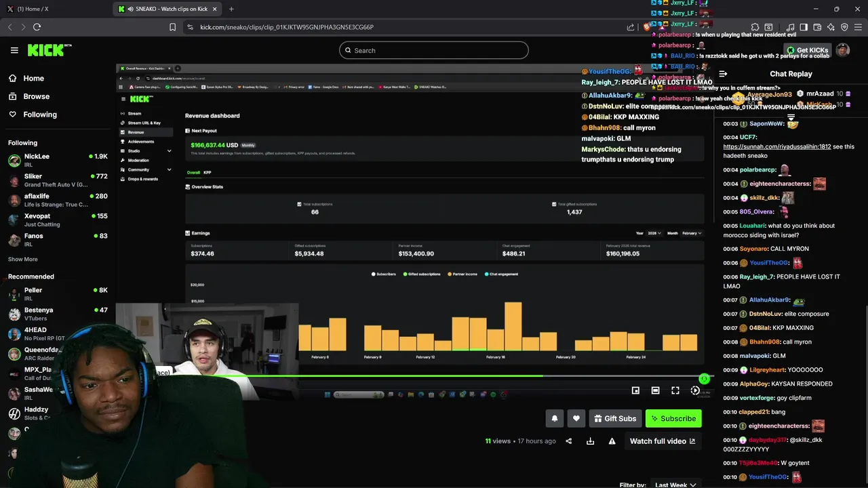
Task: Click the green progress handle at bar end
Action: coord(704,379)
